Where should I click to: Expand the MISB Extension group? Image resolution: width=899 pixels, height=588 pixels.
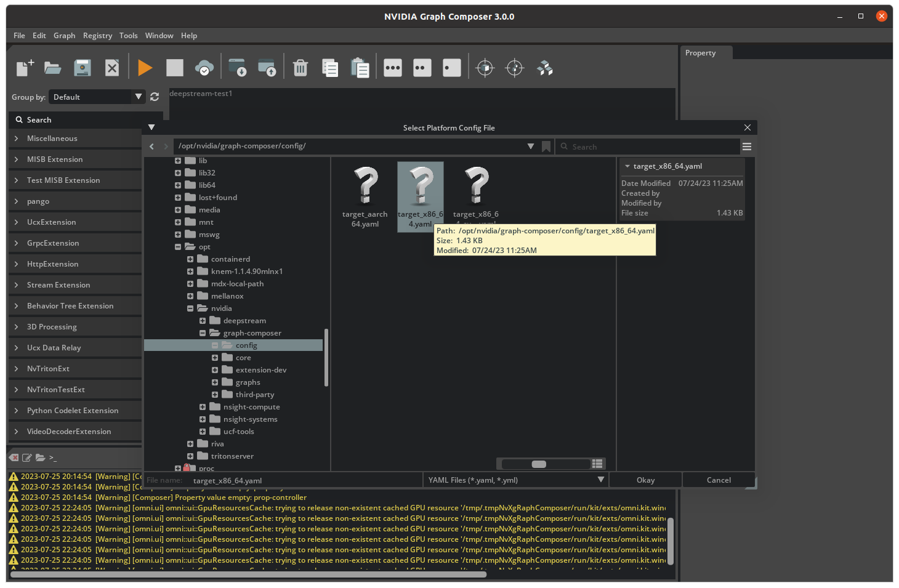(17, 159)
